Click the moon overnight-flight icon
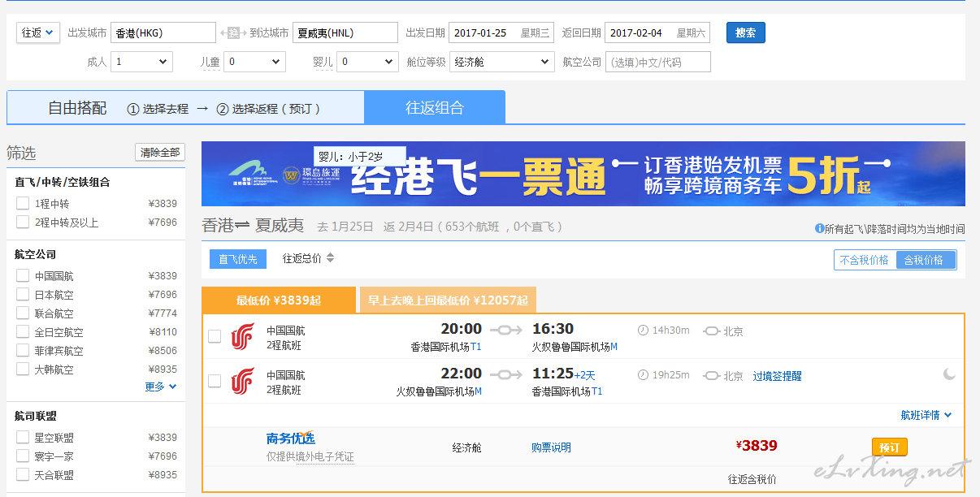The height and width of the screenshot is (497, 980). tap(949, 374)
